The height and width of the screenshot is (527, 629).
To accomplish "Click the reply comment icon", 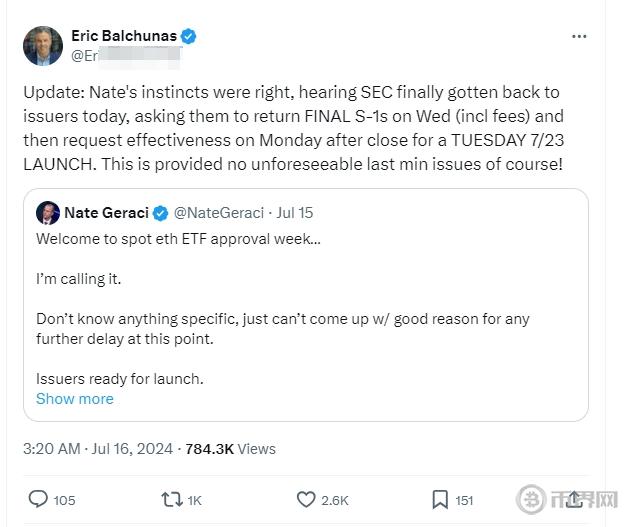I will pyautogui.click(x=39, y=499).
